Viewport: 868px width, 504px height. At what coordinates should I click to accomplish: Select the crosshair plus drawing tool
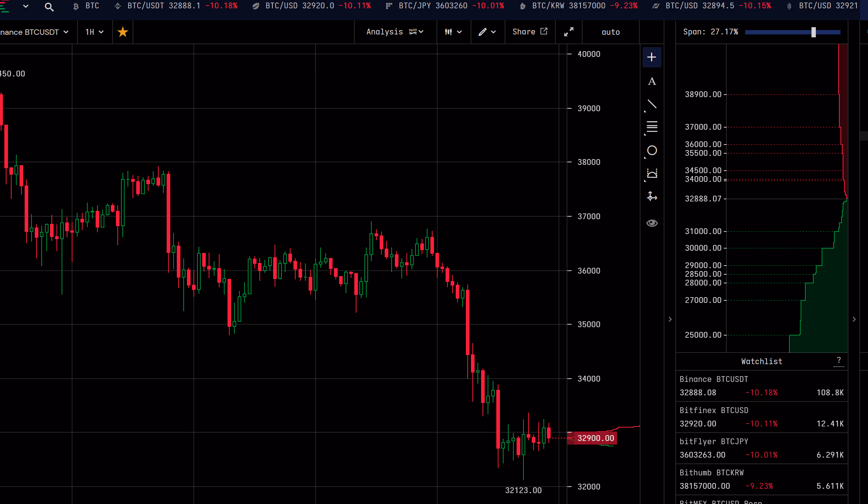(x=652, y=57)
